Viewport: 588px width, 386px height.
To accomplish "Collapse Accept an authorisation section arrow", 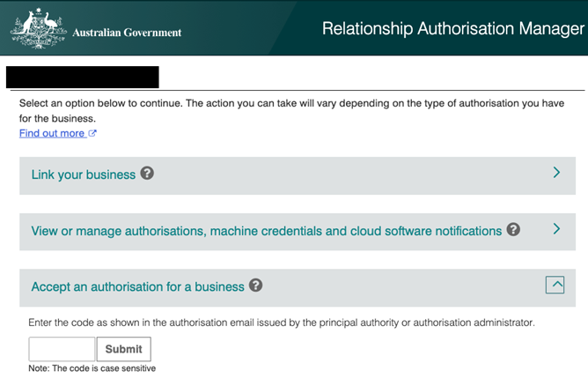I will click(x=555, y=285).
